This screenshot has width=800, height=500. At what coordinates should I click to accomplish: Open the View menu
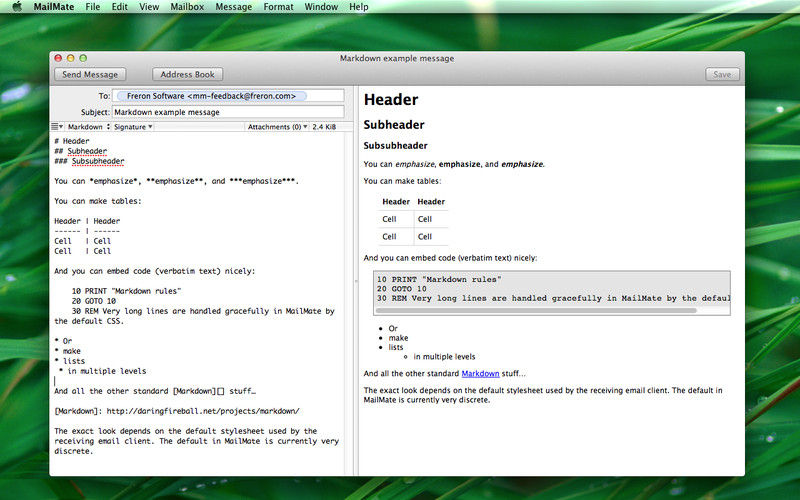(149, 7)
